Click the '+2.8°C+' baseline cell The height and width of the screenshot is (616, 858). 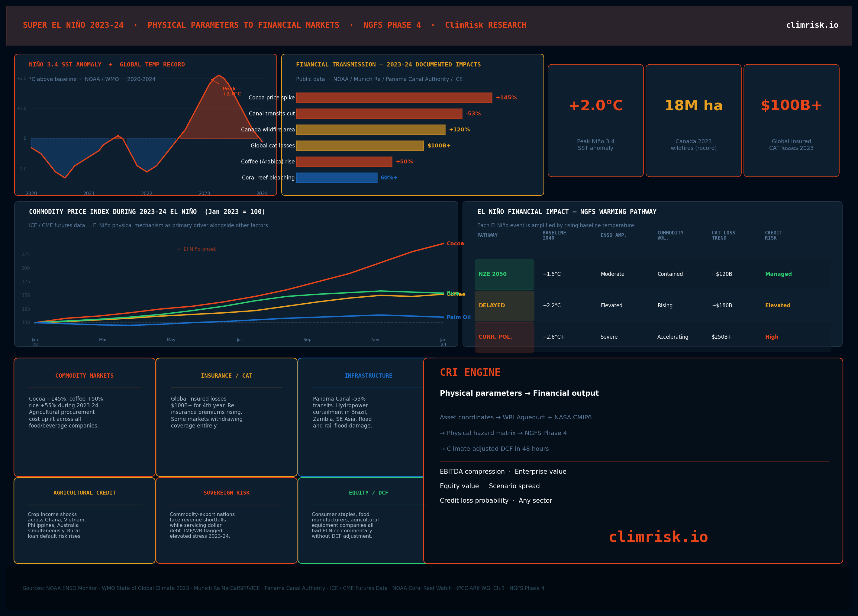pos(553,337)
